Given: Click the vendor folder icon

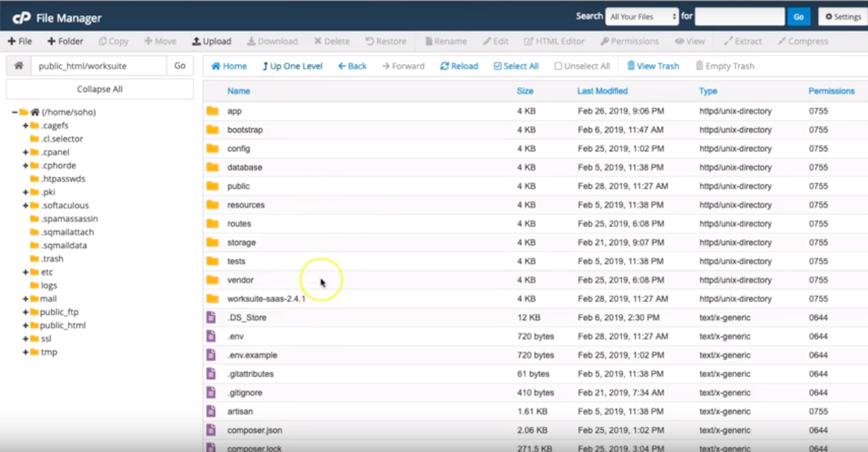Looking at the screenshot, I should (212, 280).
